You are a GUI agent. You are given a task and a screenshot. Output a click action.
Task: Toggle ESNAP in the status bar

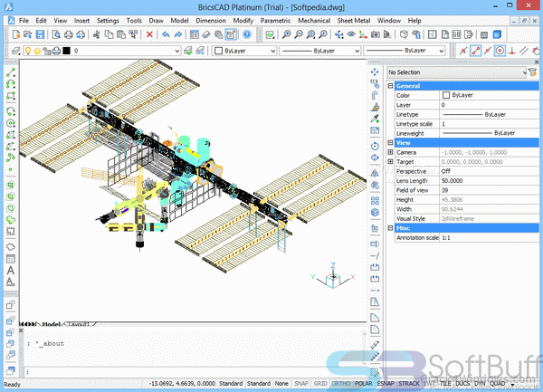386,383
